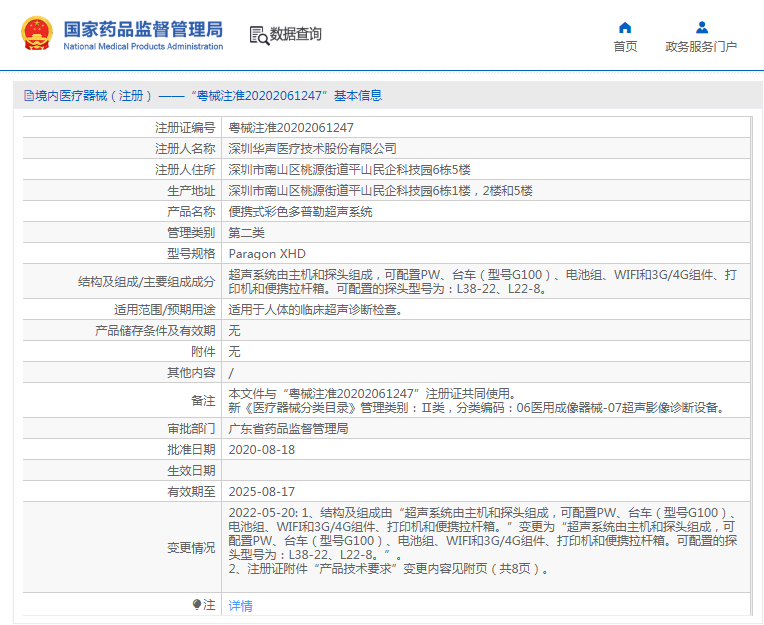
Task: Select expiry date 2025-08-17
Action: (262, 491)
